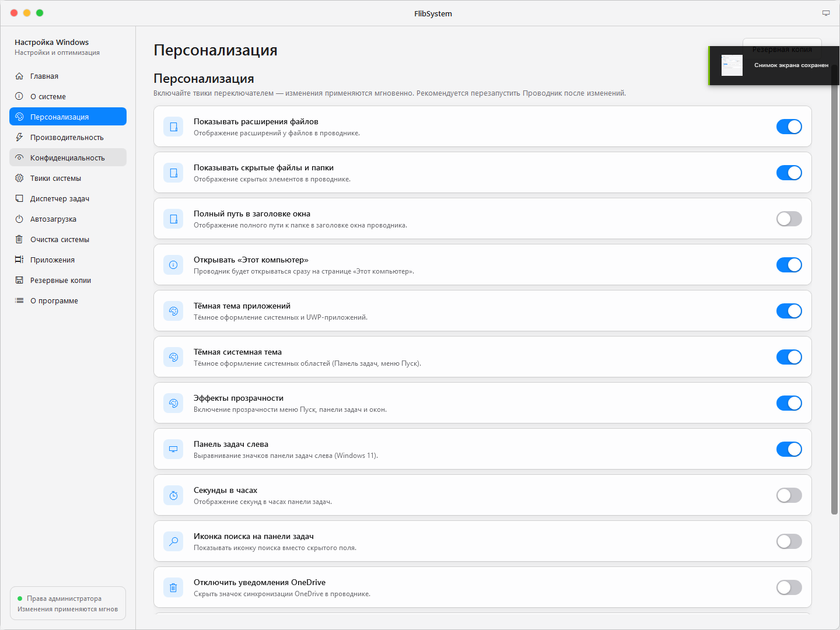
Task: Click the trash icon on the OneDrive row
Action: 173,587
